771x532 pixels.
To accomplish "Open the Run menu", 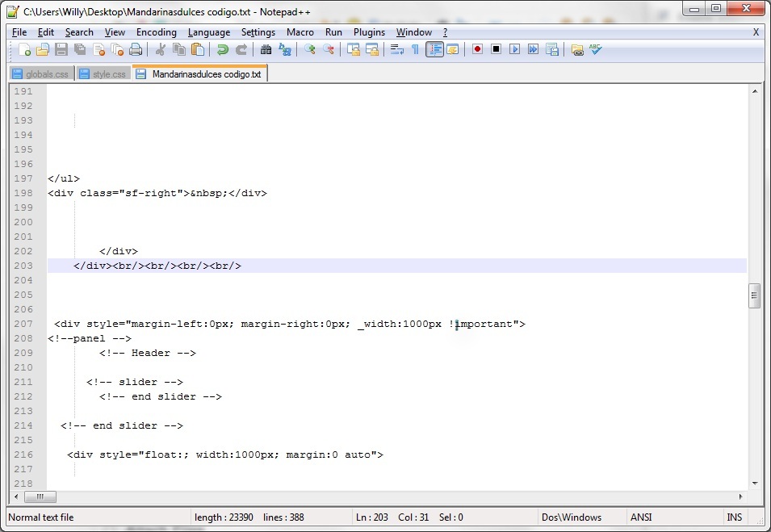I will click(x=333, y=32).
